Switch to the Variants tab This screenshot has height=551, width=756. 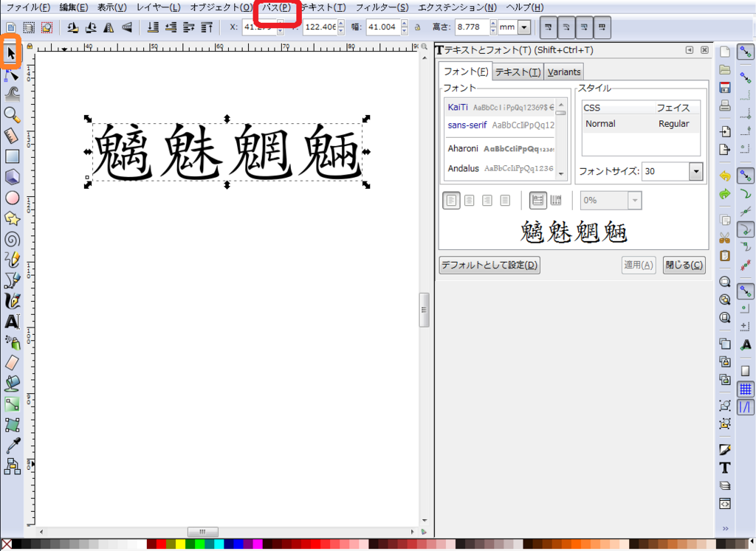(563, 72)
